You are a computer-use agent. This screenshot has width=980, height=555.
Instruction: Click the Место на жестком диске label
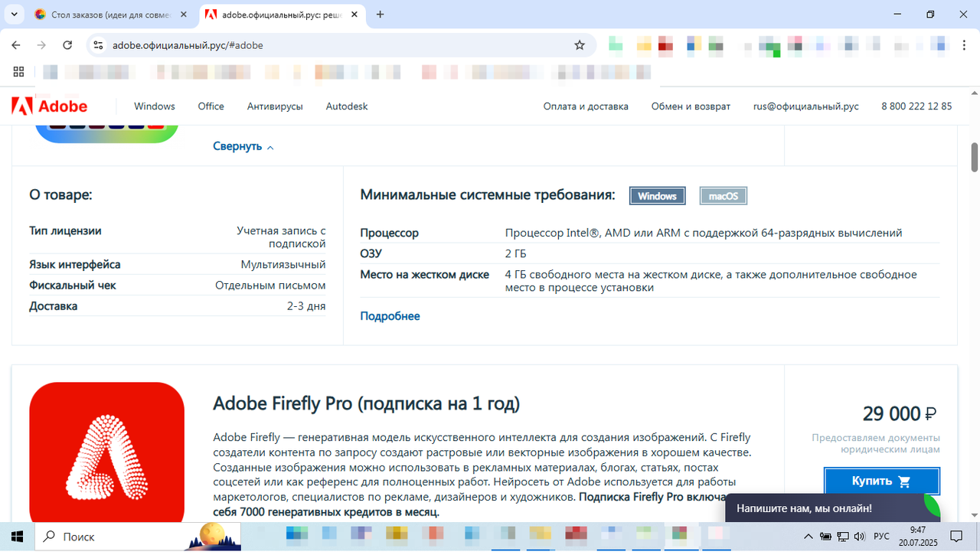[425, 274]
